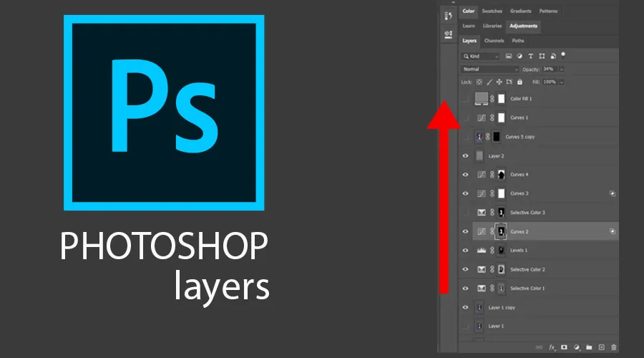This screenshot has height=358, width=644.
Task: Click Prevent artboard auto-nesting lock icon
Action: tap(509, 82)
